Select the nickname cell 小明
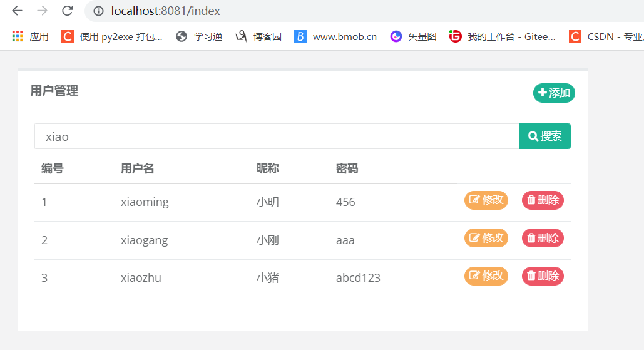This screenshot has height=350, width=644. coord(267,202)
